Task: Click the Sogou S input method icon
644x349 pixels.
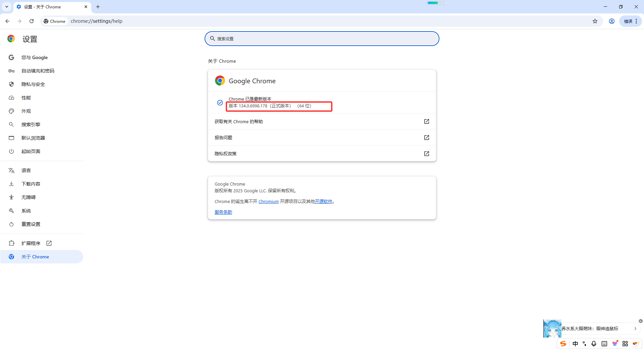Action: point(563,344)
